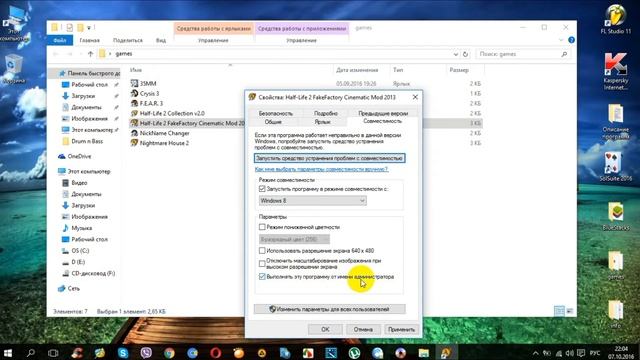Click the compatibility troubleshooter button
The width and height of the screenshot is (640, 360).
click(x=330, y=158)
